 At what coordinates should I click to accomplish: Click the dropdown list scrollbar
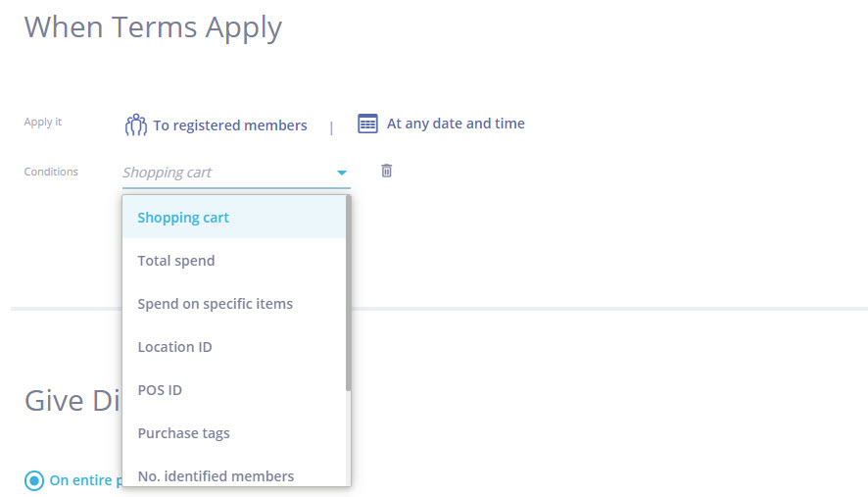click(348, 294)
